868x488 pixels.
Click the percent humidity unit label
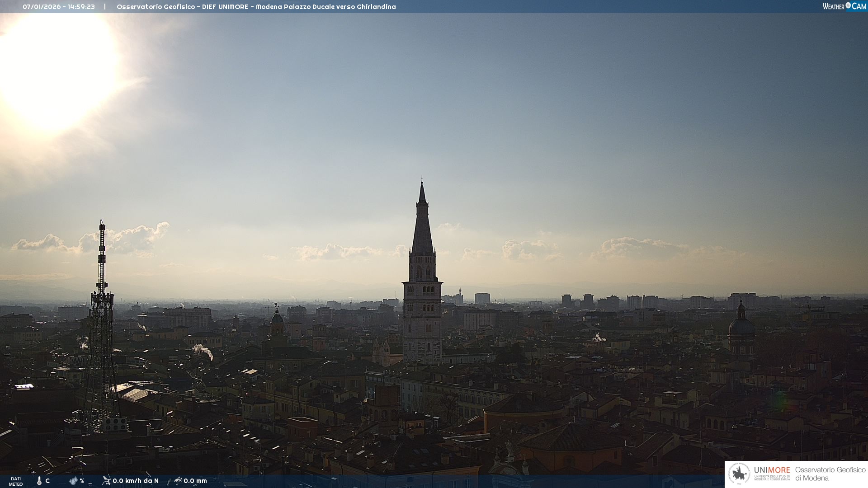(x=82, y=481)
